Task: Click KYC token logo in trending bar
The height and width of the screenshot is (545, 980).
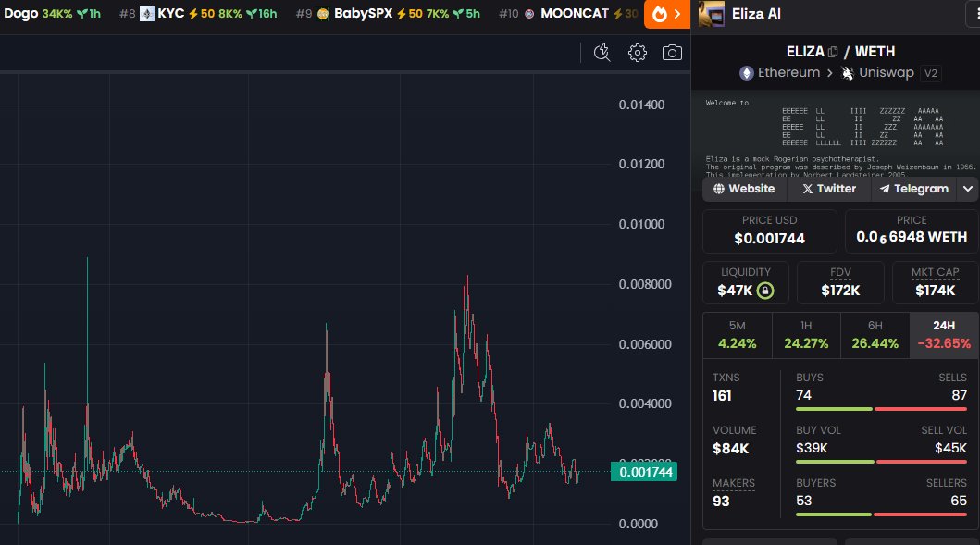Action: pyautogui.click(x=147, y=14)
